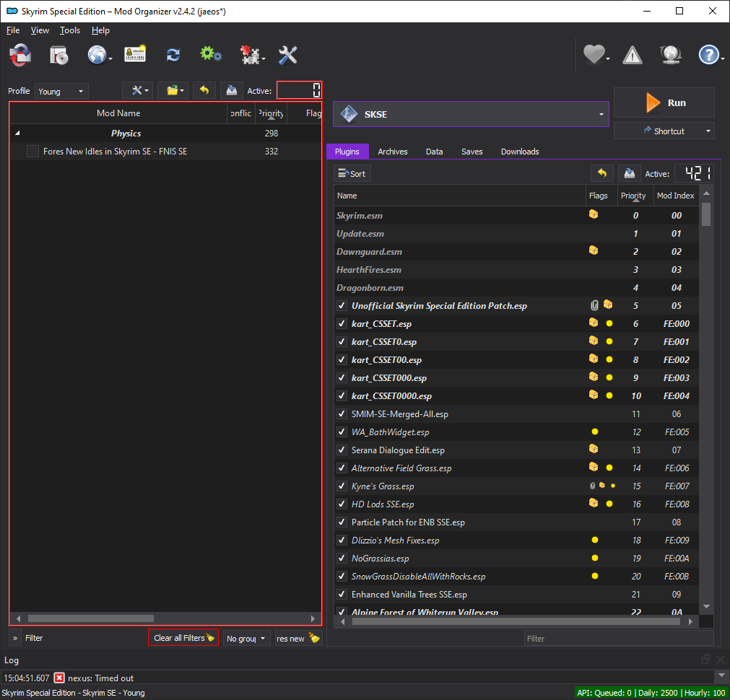Screen dimensions: 730x700
Task: Click the puzzle piece Tools icon
Action: 250,55
